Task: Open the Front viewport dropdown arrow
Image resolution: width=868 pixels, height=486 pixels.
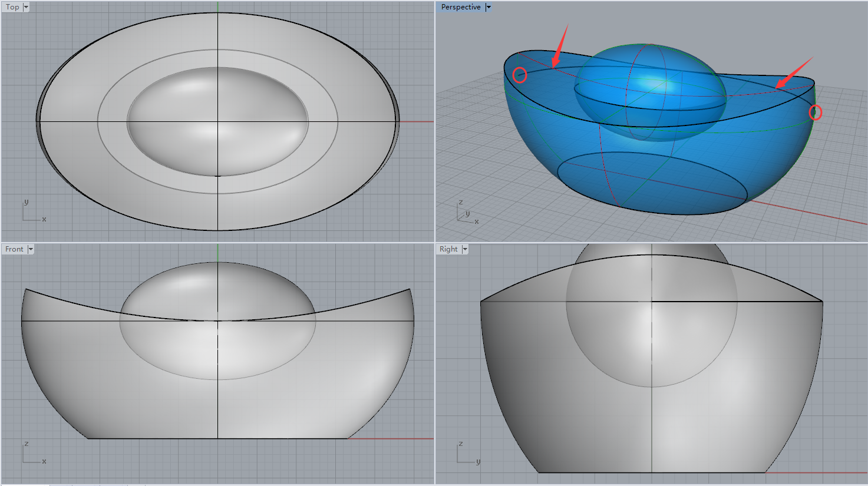Action: (31, 249)
